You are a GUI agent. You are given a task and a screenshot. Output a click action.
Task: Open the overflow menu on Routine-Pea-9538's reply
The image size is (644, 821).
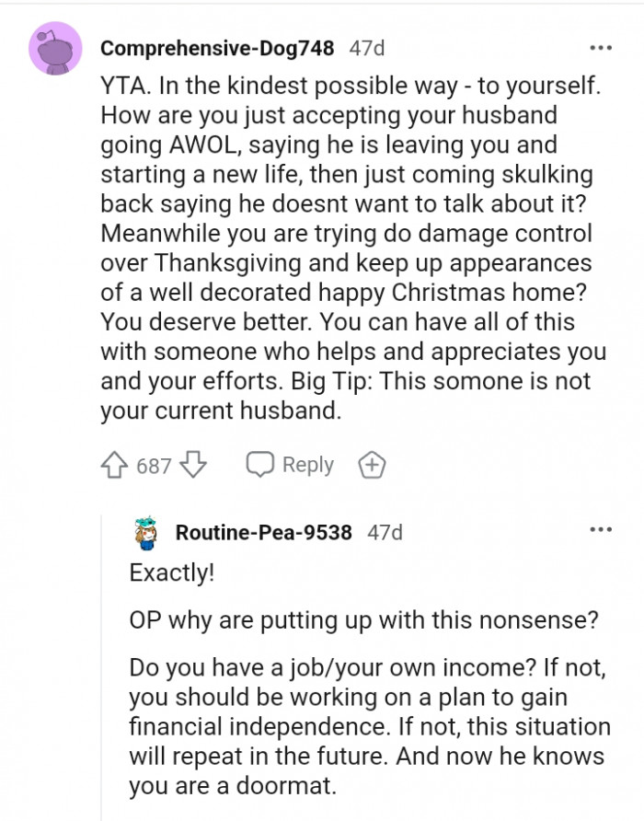click(601, 528)
